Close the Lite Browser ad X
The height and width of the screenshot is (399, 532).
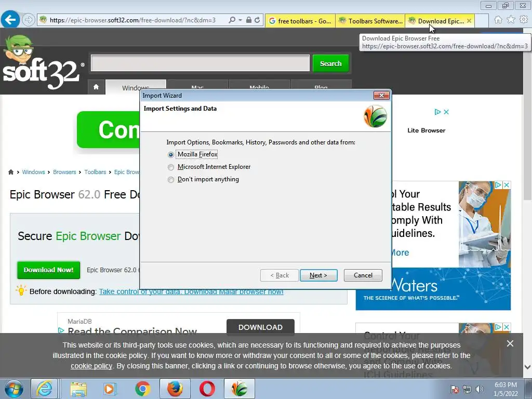pos(446,112)
